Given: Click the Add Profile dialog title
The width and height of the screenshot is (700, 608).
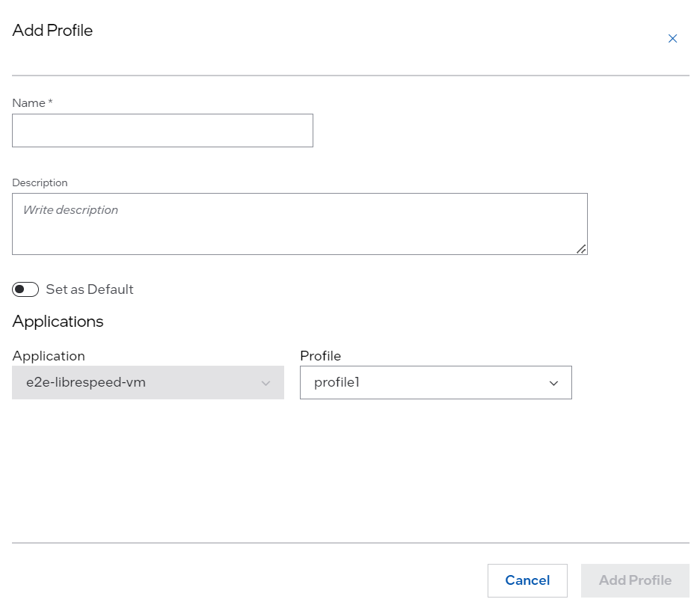Looking at the screenshot, I should point(52,31).
